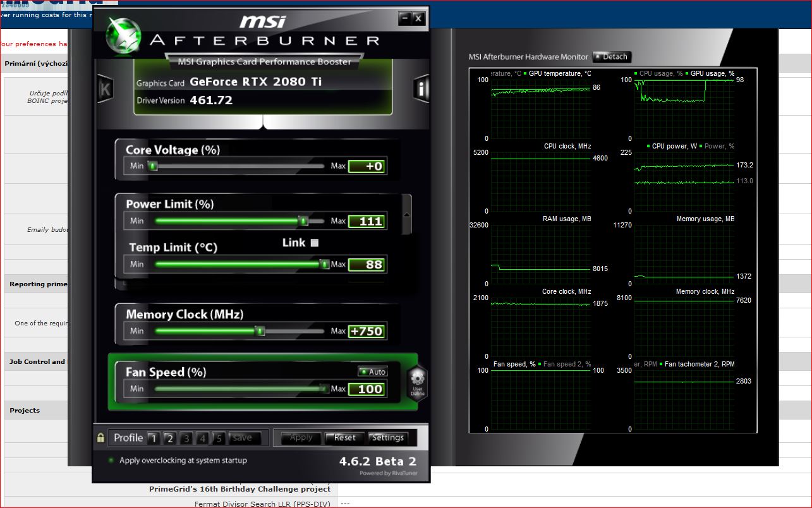Load profile slot 1
Viewport: 812px width, 508px height.
tap(153, 438)
